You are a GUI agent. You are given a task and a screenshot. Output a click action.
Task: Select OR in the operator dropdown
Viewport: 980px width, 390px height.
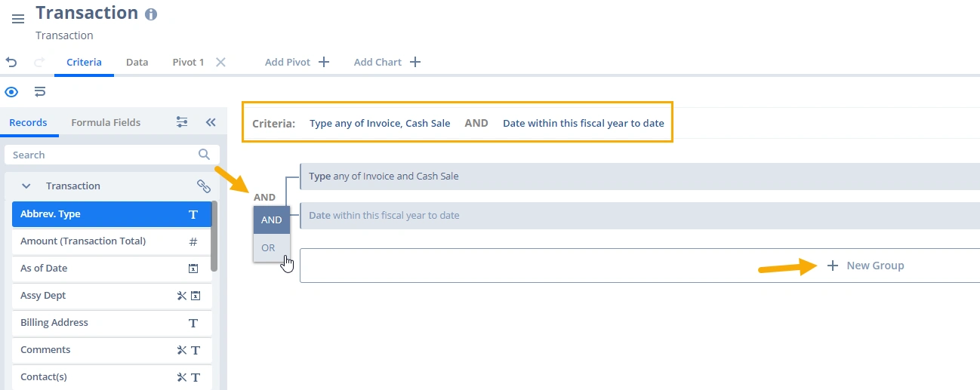(269, 247)
